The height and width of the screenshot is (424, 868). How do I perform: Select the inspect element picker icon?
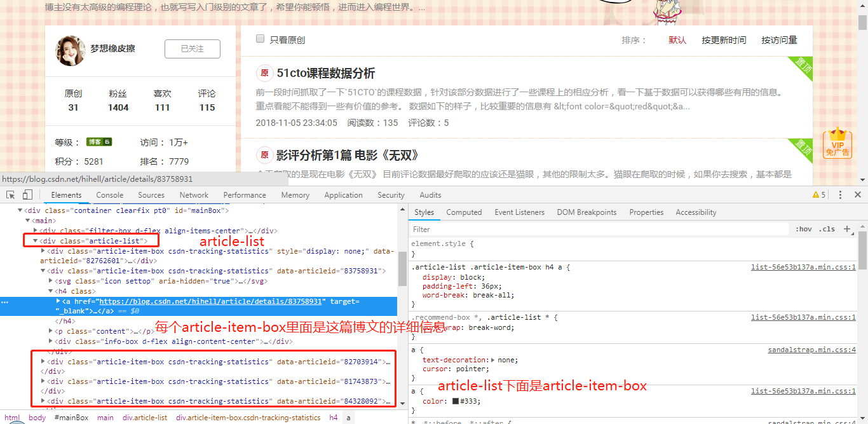[11, 195]
